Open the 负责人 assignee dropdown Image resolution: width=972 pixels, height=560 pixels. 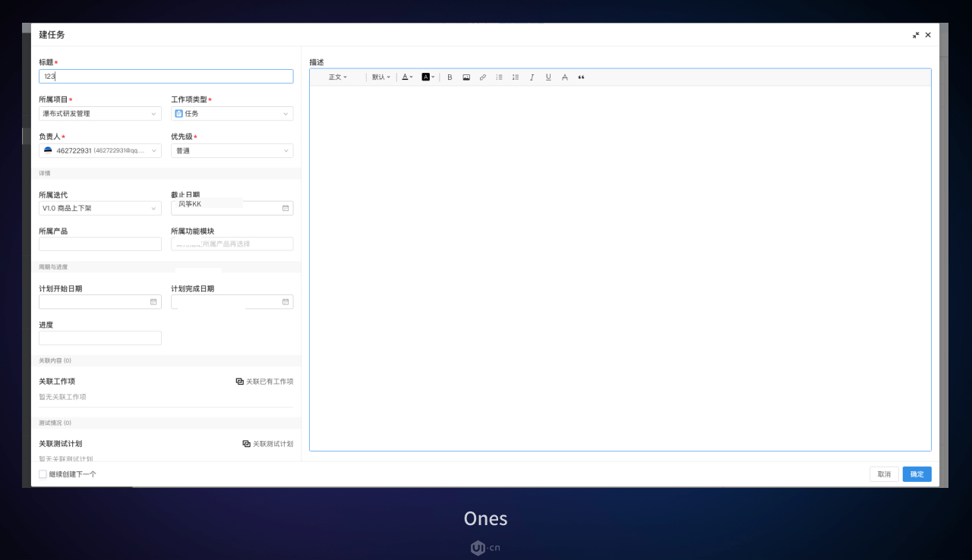tap(100, 151)
